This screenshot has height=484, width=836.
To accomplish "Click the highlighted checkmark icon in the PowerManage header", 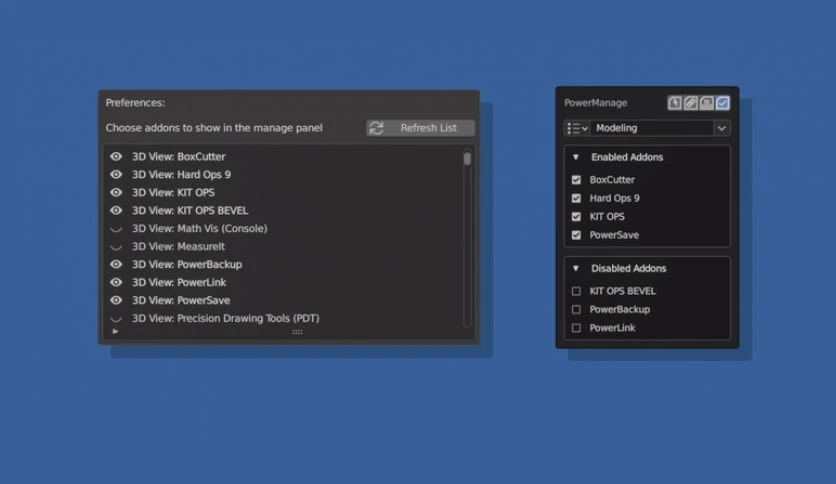I will pyautogui.click(x=722, y=103).
